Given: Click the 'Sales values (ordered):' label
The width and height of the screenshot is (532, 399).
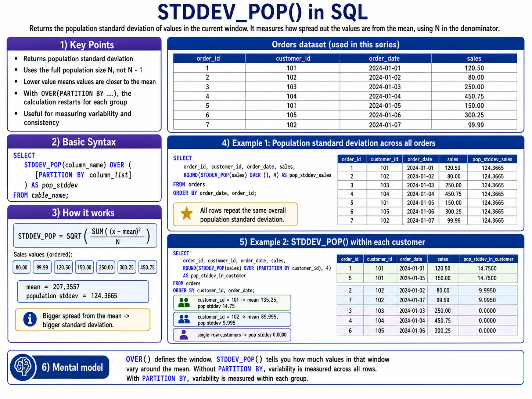Looking at the screenshot, I should 43,254.
